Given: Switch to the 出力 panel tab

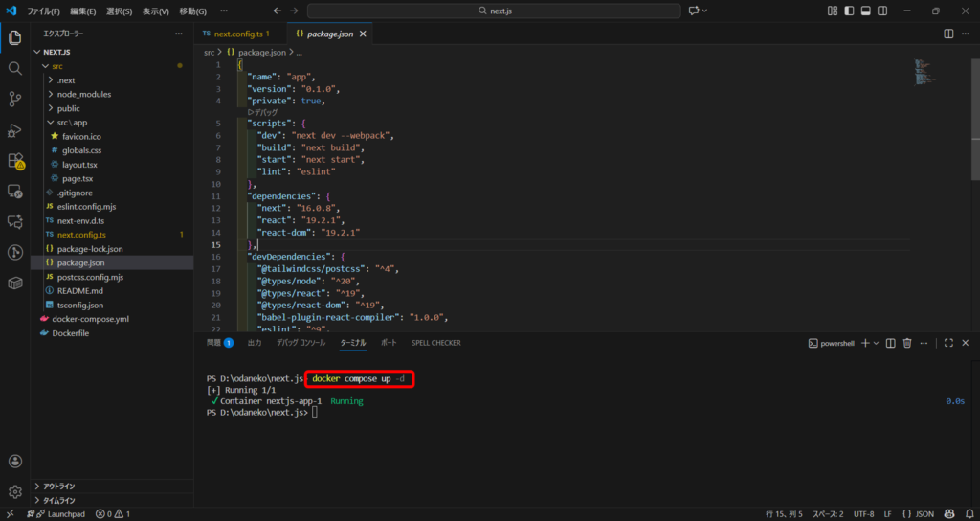Looking at the screenshot, I should tap(255, 342).
